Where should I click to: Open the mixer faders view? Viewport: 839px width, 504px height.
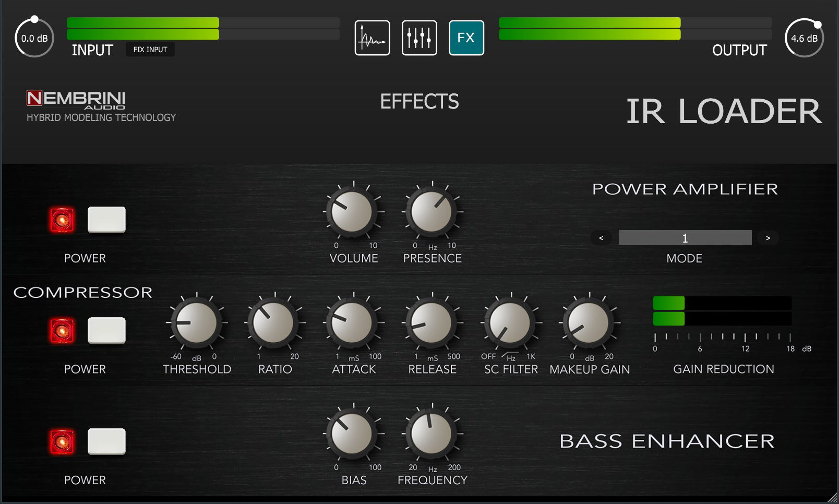(x=419, y=38)
